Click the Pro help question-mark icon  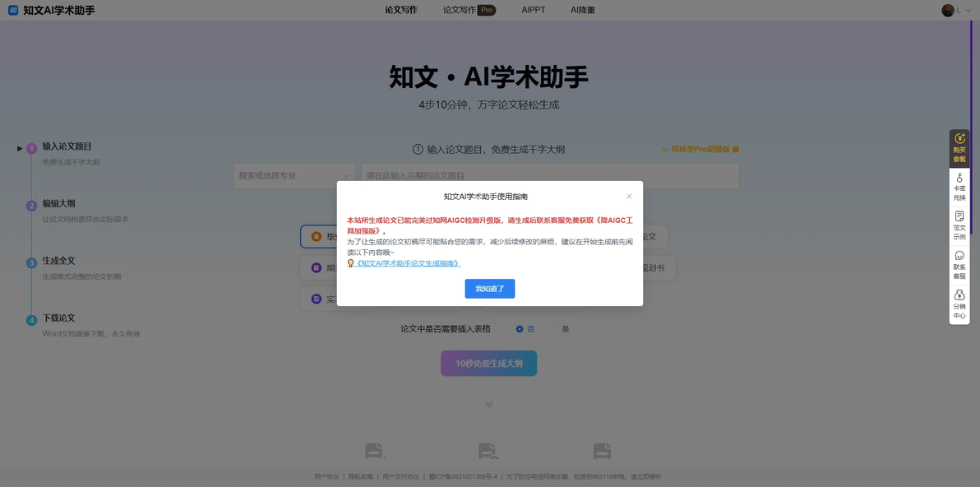click(736, 150)
